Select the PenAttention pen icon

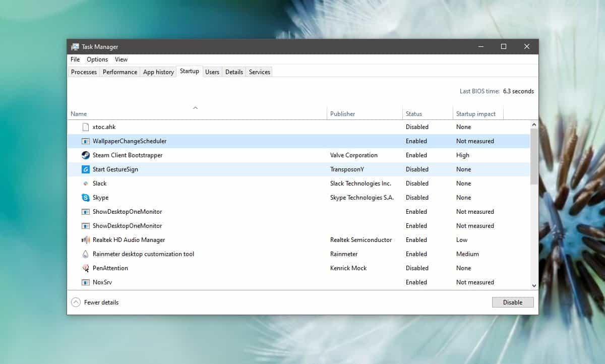pyautogui.click(x=85, y=268)
